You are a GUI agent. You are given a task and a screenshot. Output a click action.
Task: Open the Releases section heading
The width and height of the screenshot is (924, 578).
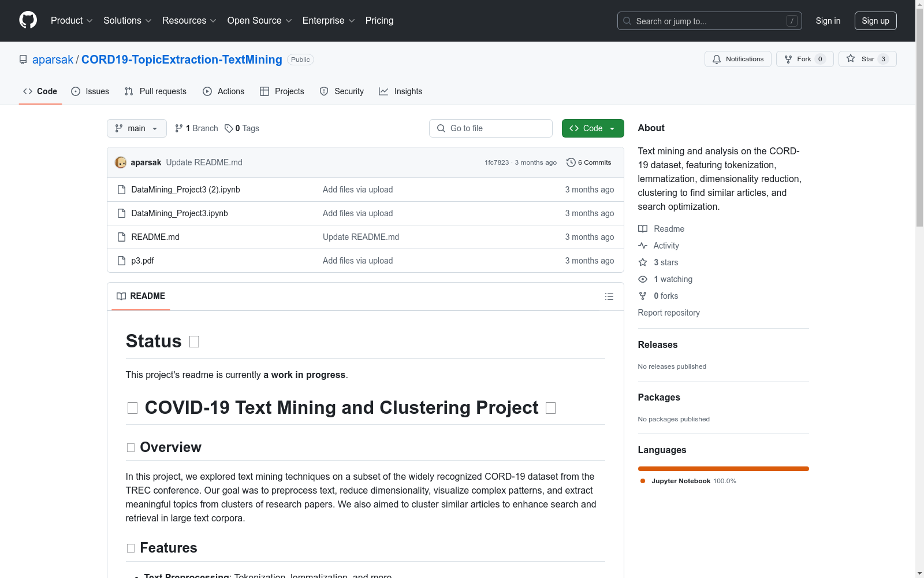[x=658, y=344]
